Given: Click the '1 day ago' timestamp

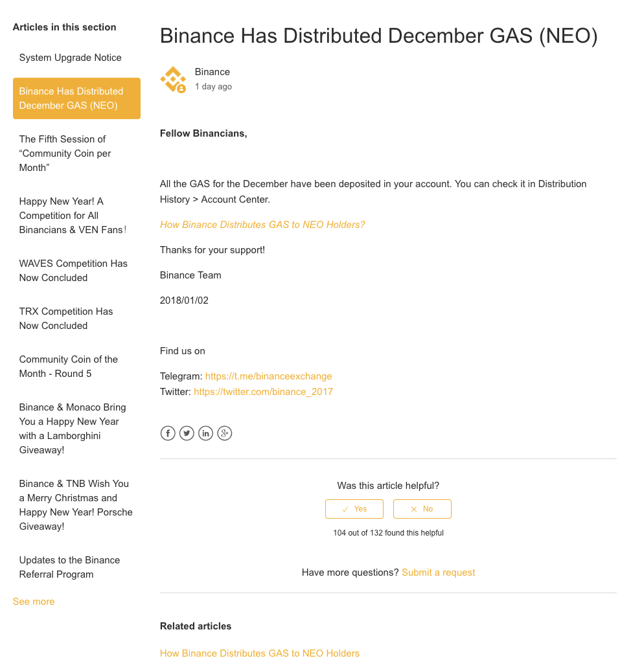Looking at the screenshot, I should (x=213, y=86).
